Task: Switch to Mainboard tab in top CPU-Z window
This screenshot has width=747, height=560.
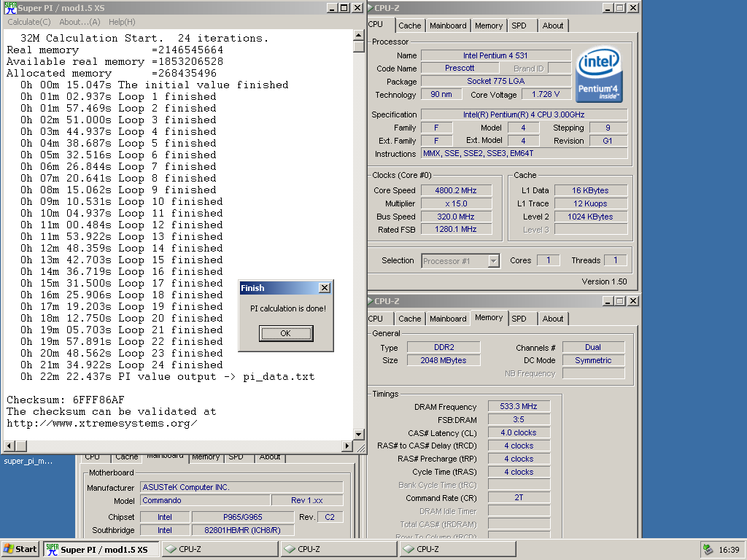Action: click(448, 26)
